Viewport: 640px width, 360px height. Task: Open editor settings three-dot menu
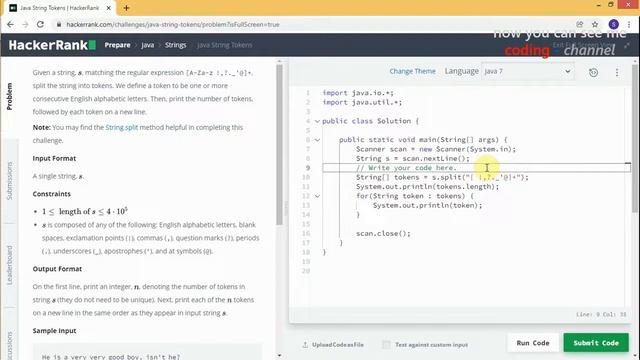617,73
